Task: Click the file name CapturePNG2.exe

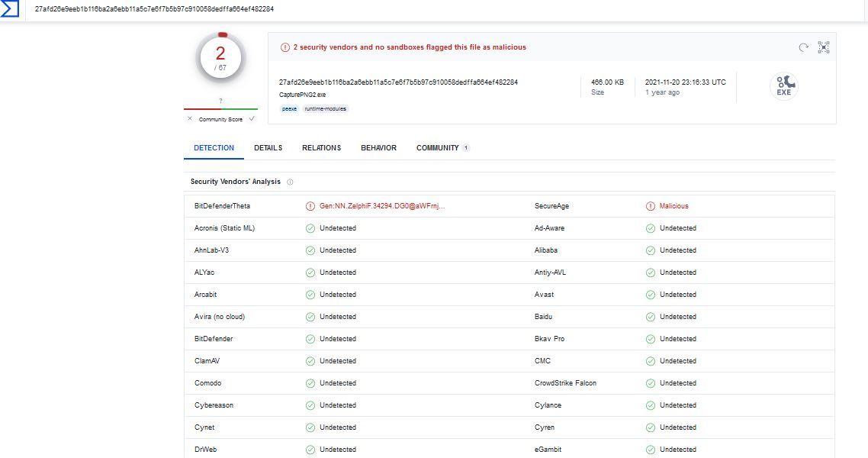Action: 302,95
